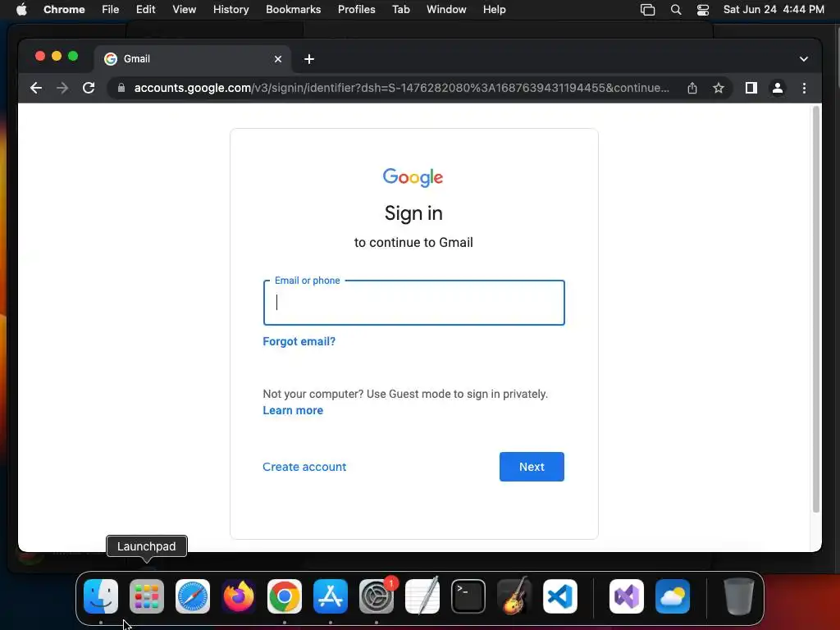
Task: Open the App Store from the Dock
Action: (x=330, y=596)
